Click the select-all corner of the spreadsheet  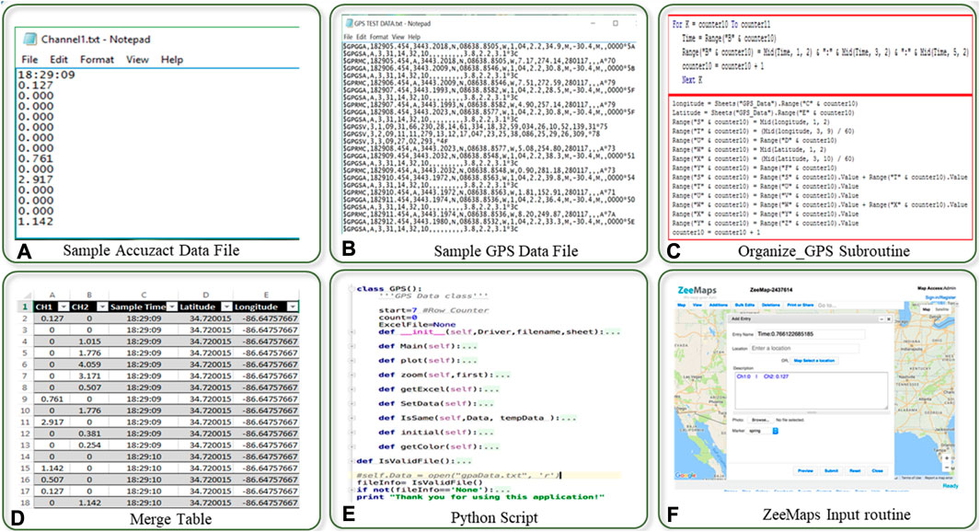point(25,295)
